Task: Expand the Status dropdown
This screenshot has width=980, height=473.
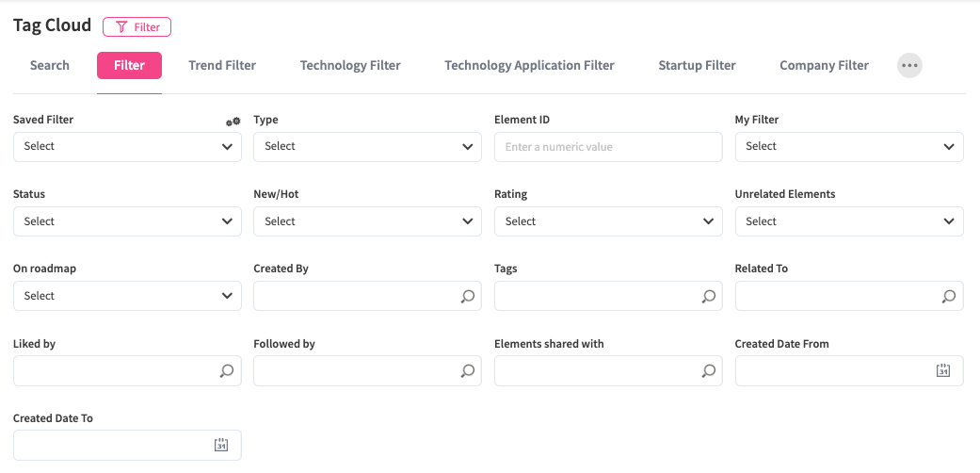Action: pos(127,221)
